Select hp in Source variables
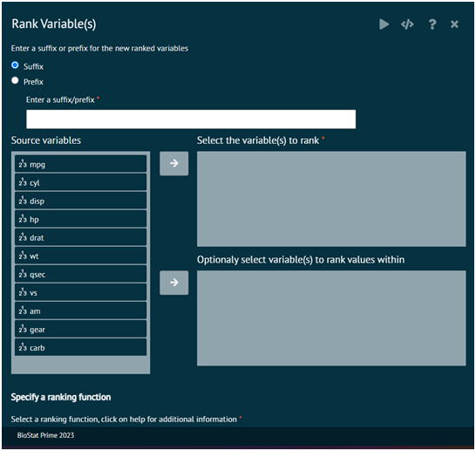 80,219
